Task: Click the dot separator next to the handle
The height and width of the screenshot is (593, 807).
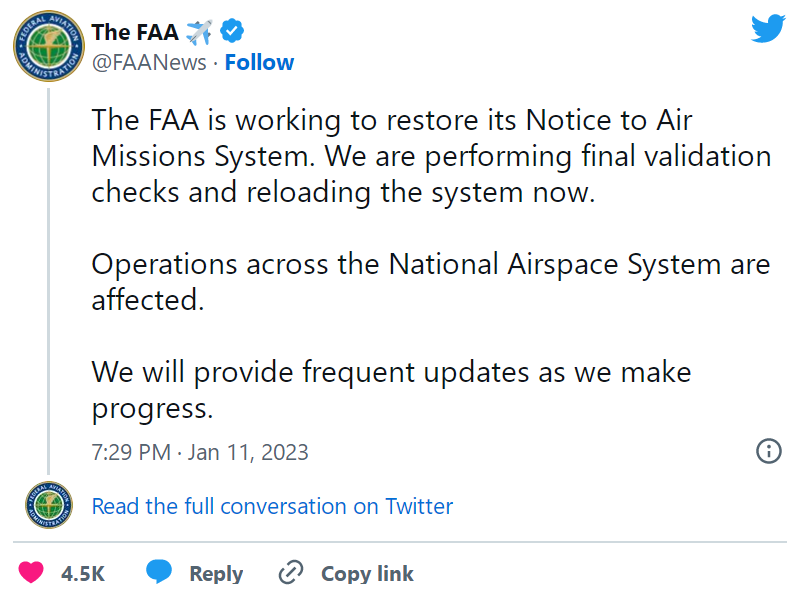Action: point(216,62)
